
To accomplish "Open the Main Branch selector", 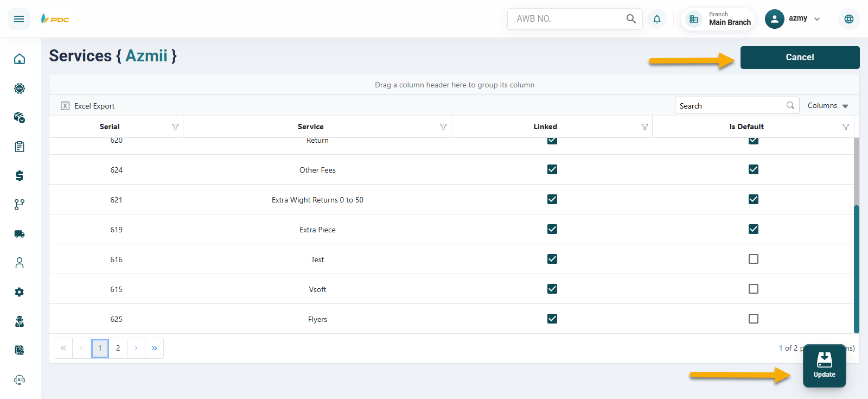I will click(719, 19).
